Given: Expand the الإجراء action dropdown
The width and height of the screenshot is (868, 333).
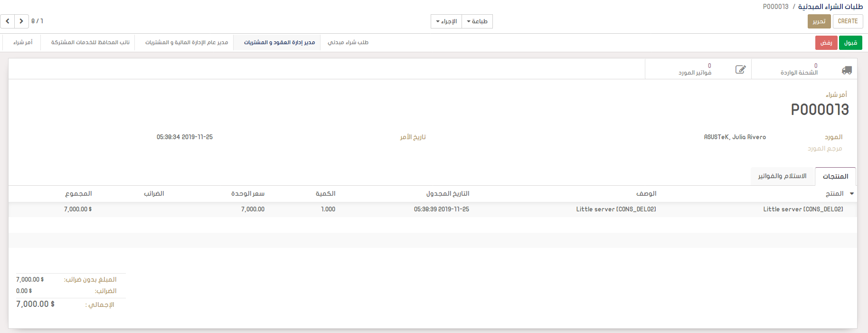Looking at the screenshot, I should (x=446, y=21).
